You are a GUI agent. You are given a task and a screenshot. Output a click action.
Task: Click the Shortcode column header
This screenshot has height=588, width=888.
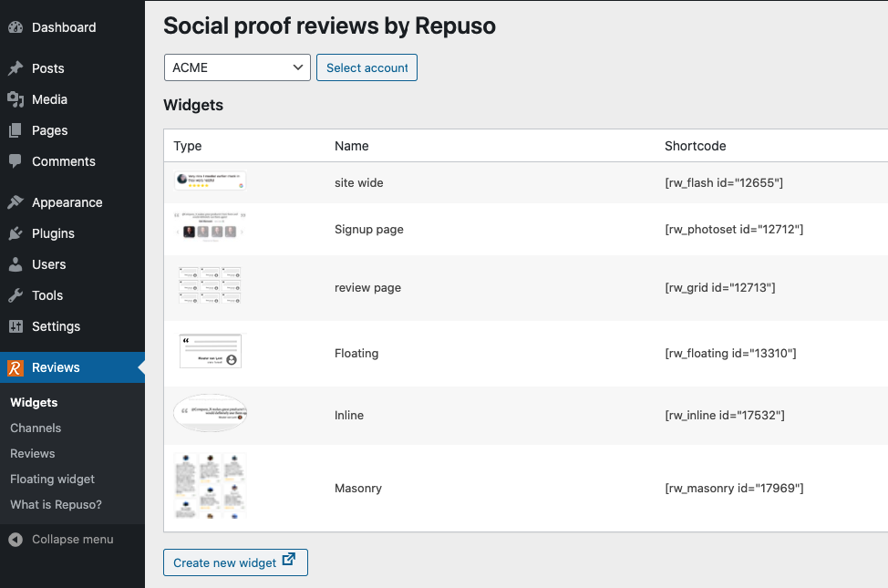(696, 146)
